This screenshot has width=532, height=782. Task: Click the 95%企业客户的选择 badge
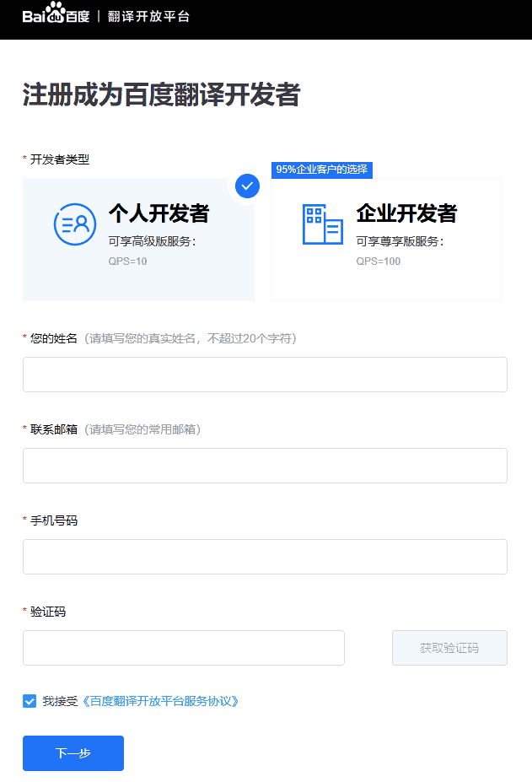tap(321, 170)
